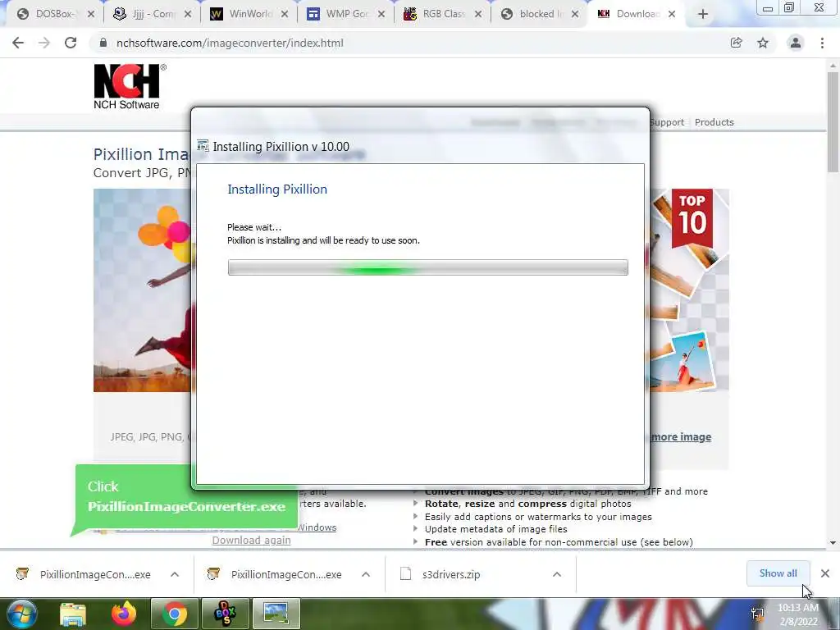Switch to the WMP tab
The width and height of the screenshot is (840, 630).
tap(346, 14)
